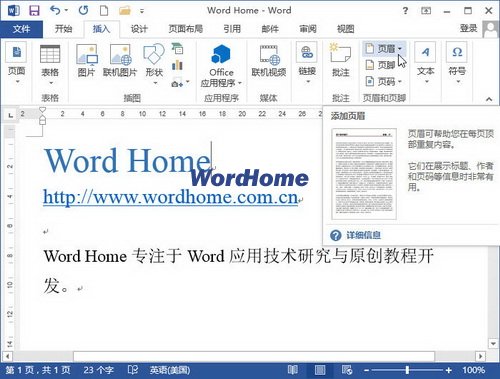
Task: Insert a Chart icon
Action: 177,65
